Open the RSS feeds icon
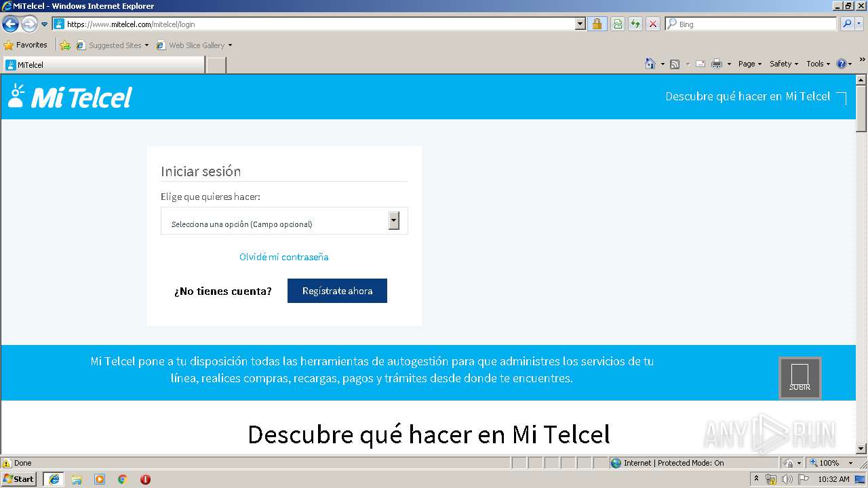The image size is (868, 488). tap(675, 64)
